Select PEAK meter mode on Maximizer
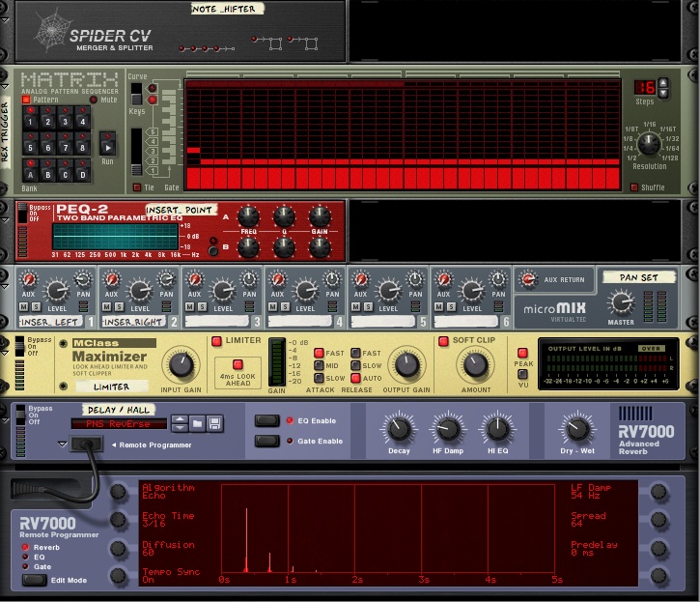 (522, 353)
